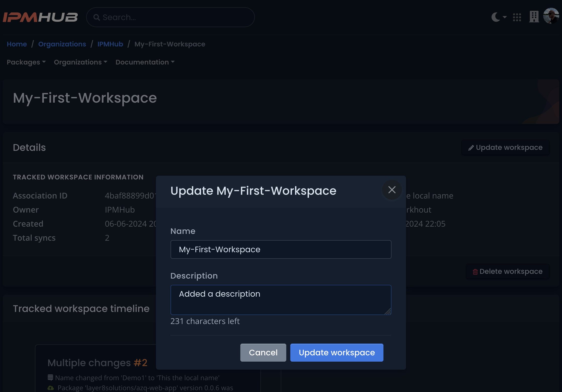The height and width of the screenshot is (392, 562).
Task: Click the trash delete workspace icon
Action: [475, 271]
